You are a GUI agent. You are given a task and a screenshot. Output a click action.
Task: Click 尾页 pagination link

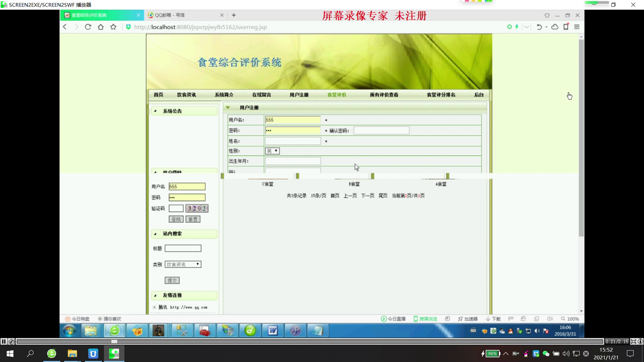383,196
